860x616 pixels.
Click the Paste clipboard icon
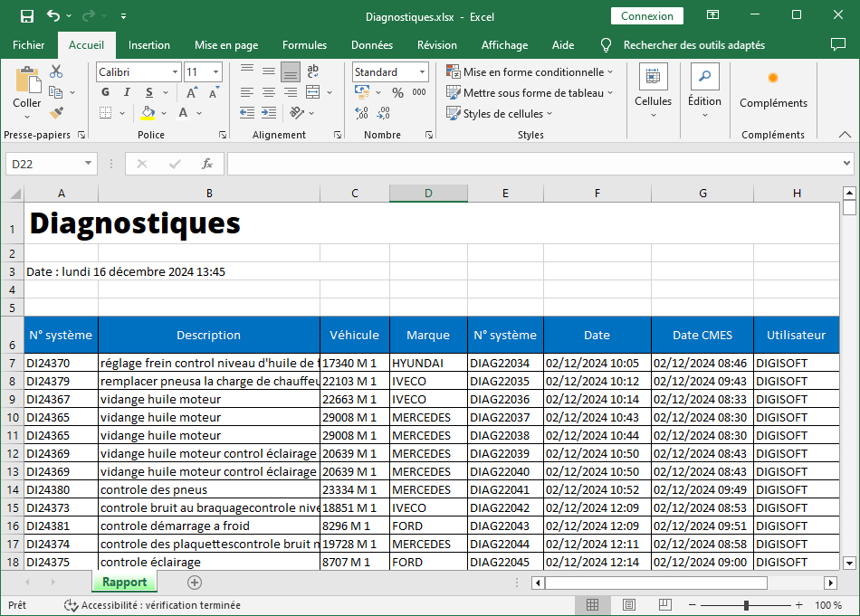tap(27, 81)
